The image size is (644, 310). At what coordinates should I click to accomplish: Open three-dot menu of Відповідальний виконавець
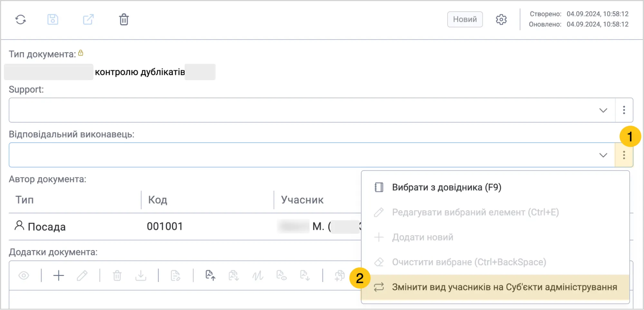click(x=624, y=155)
